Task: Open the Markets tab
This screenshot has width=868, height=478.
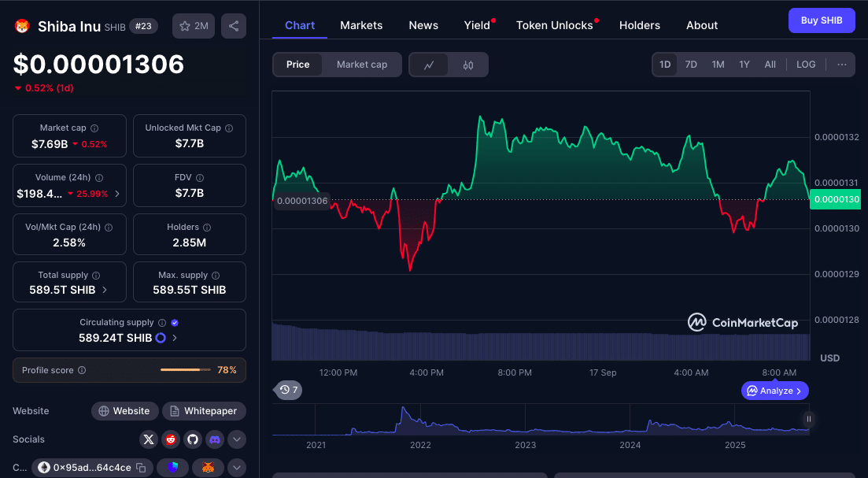Action: coord(361,25)
